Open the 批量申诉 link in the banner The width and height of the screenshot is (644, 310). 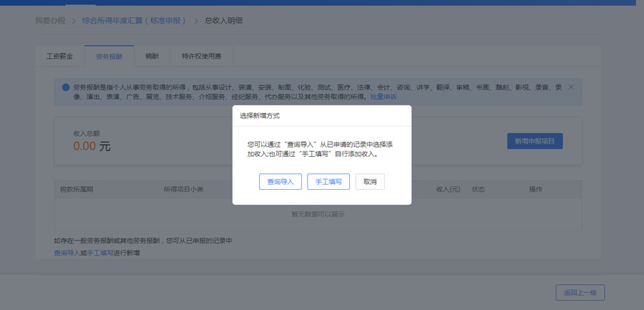click(x=383, y=96)
